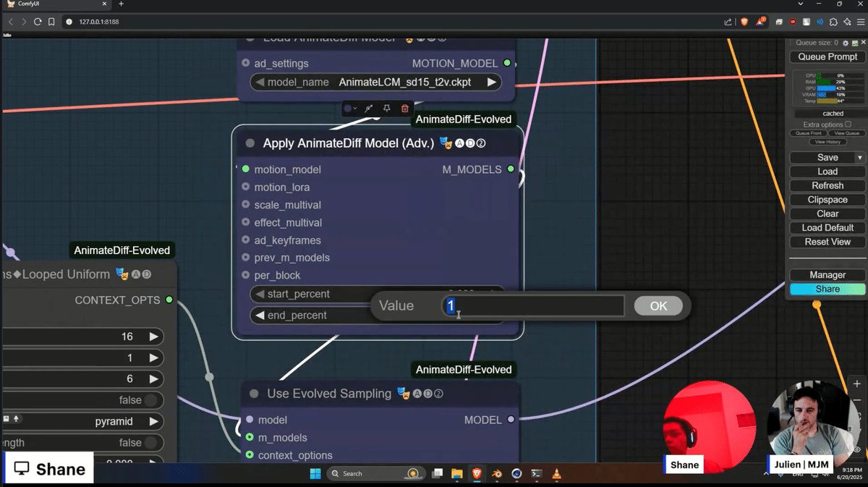The height and width of the screenshot is (487, 868).
Task: Open View History
Action: (x=827, y=142)
